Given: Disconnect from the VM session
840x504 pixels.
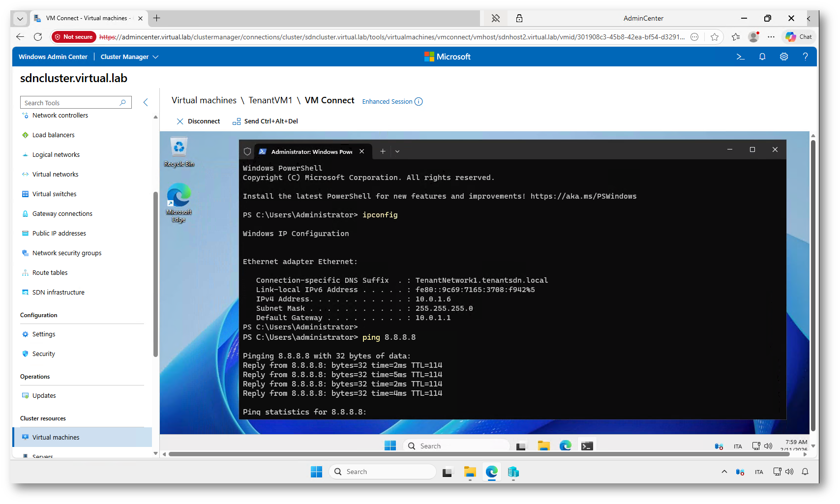Looking at the screenshot, I should pos(199,121).
